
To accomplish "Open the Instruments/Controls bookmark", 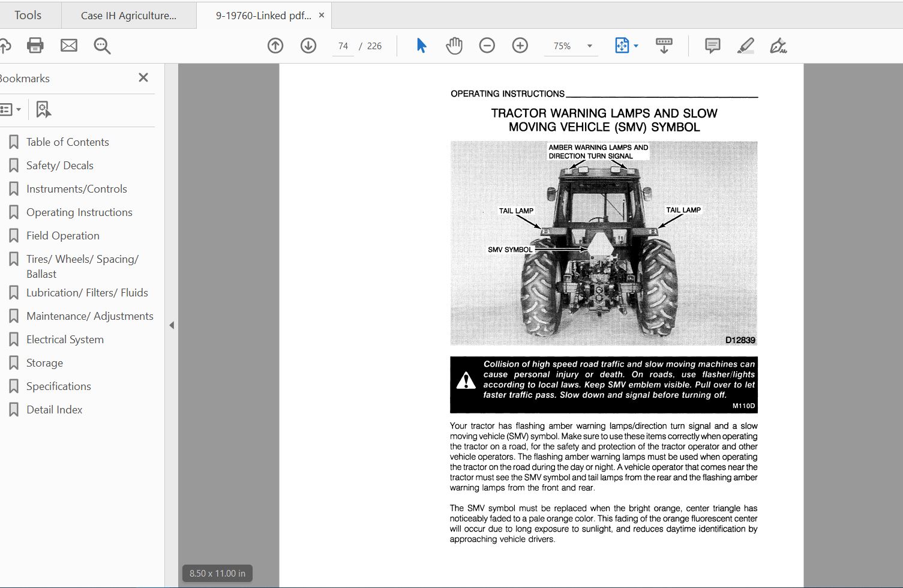I will pyautogui.click(x=77, y=189).
